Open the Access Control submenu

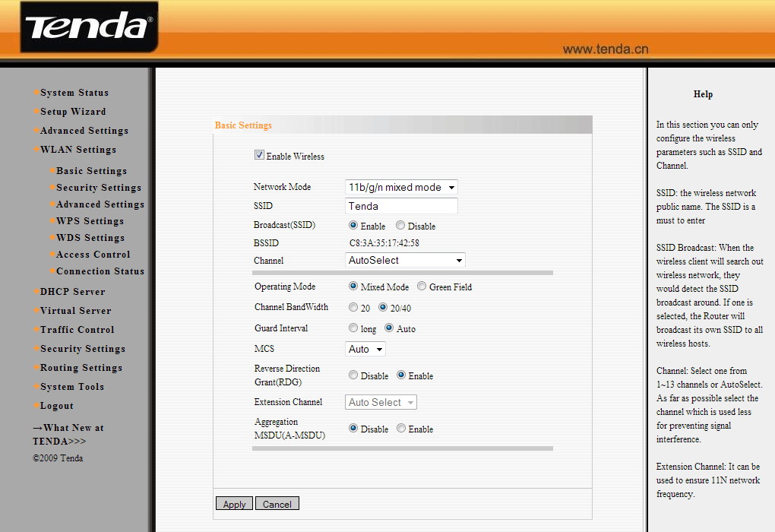93,255
